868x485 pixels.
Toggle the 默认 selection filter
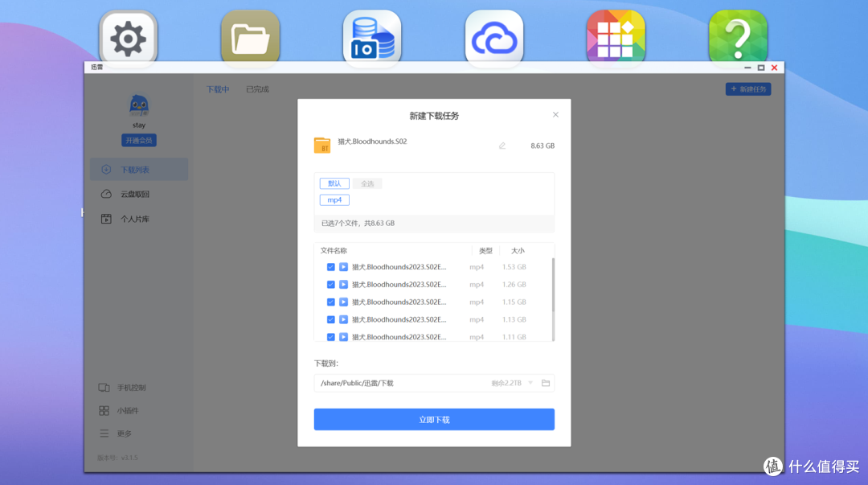coord(334,183)
